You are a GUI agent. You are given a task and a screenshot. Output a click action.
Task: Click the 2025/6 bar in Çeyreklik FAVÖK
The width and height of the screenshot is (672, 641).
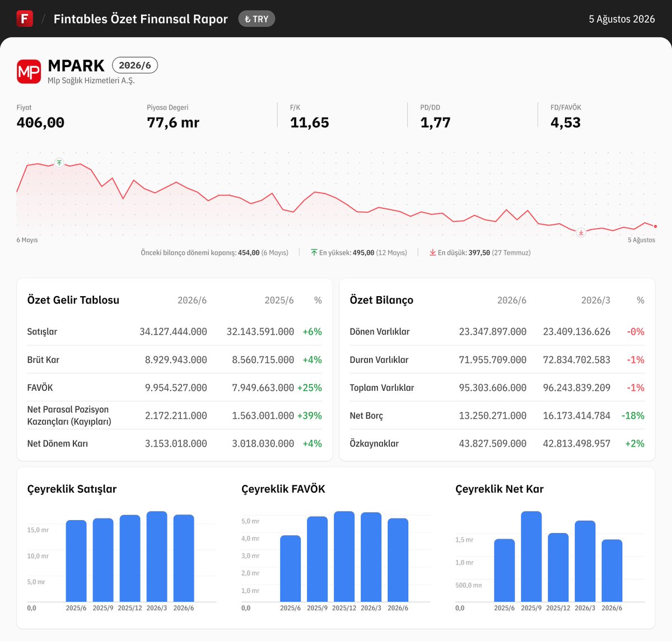pos(291,568)
